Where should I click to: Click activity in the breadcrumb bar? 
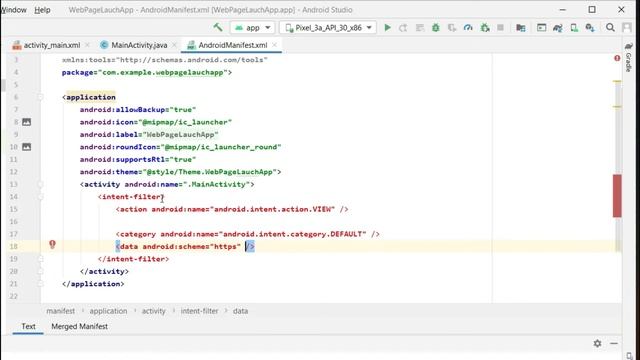153,311
